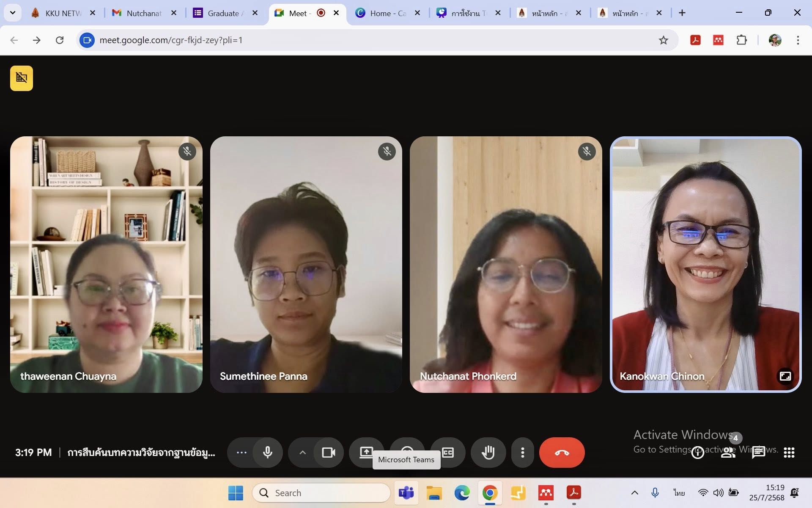The width and height of the screenshot is (812, 508).
Task: Open audio settings dots next to microphone
Action: pyautogui.click(x=241, y=453)
